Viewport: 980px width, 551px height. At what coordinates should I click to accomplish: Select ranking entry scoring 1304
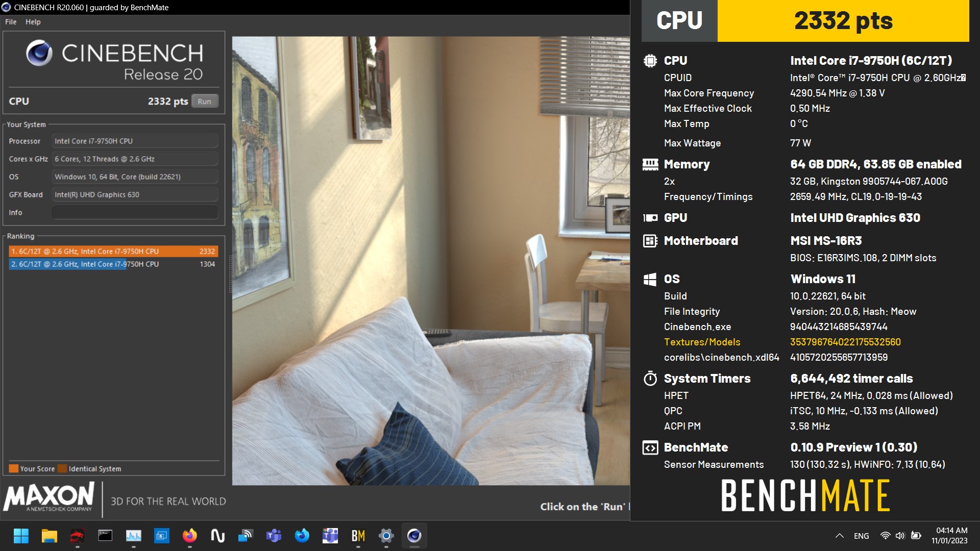click(113, 264)
